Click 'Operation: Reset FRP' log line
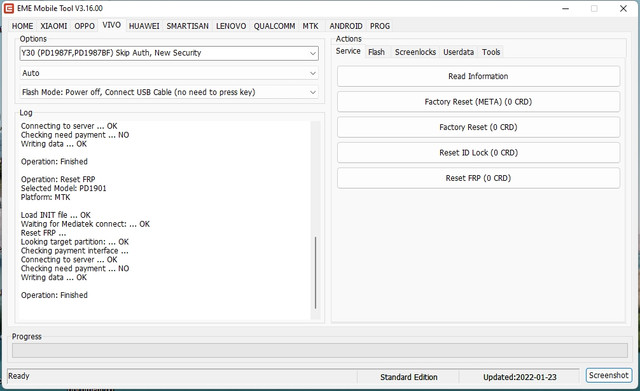The height and width of the screenshot is (391, 640). point(58,179)
